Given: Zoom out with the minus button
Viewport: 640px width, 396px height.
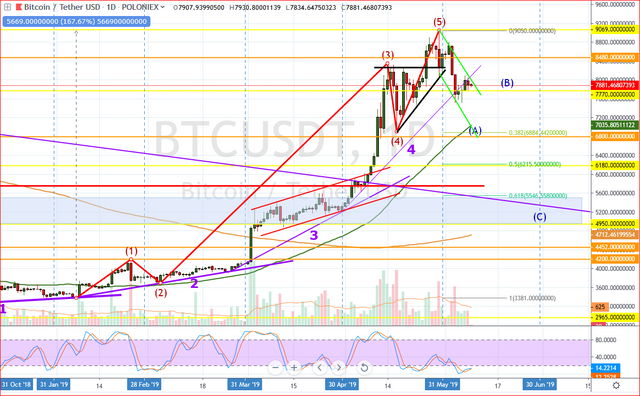Looking at the screenshot, I should point(276,367).
